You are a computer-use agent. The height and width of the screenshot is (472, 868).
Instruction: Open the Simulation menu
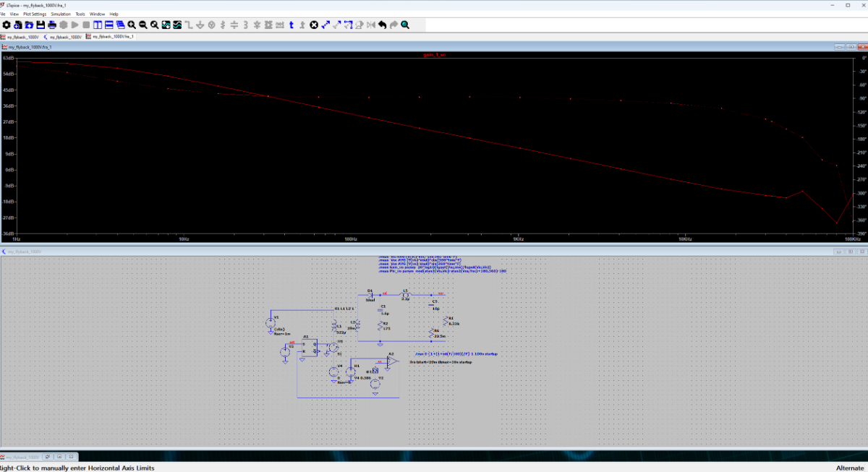(61, 14)
